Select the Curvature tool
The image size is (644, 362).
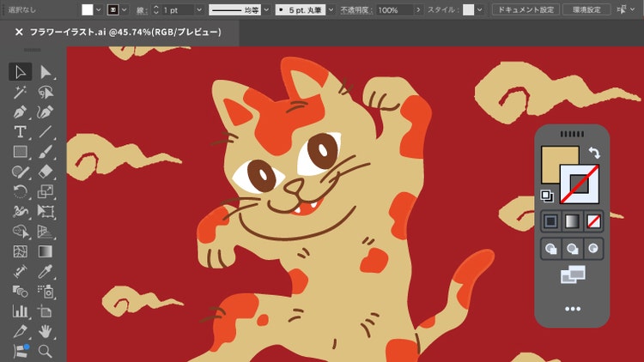pos(46,112)
